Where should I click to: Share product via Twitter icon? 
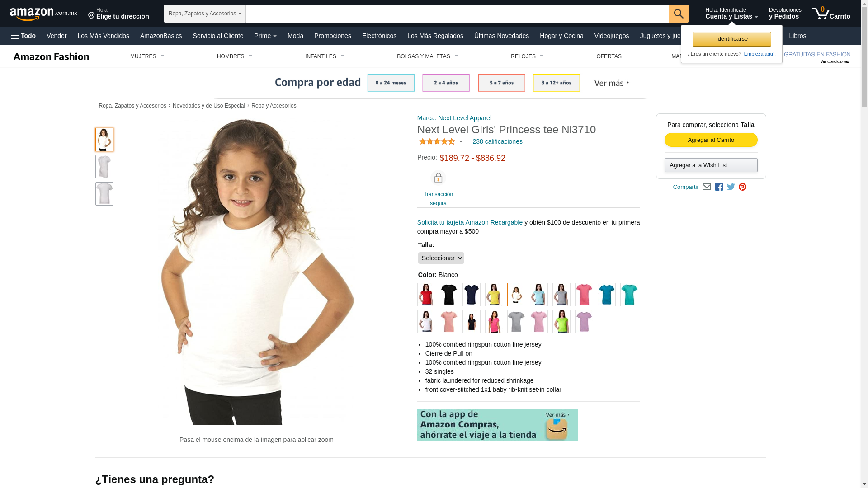click(731, 187)
